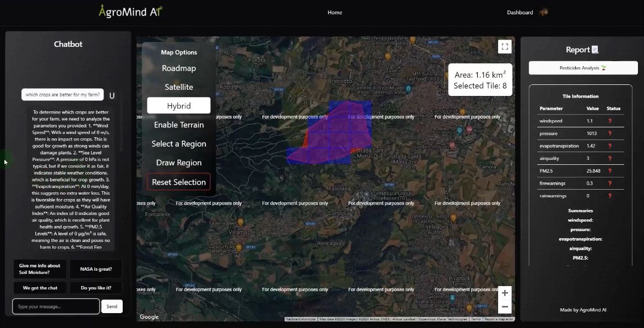Click the BaroloWorld restaurant pin
Image resolution: width=644 pixels, height=328 pixels.
click(x=239, y=248)
